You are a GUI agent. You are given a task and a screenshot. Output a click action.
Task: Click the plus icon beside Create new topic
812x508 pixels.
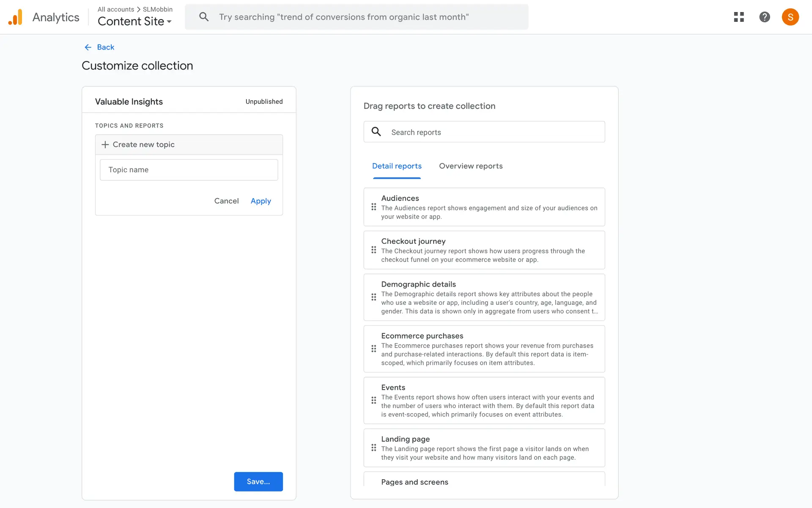[105, 145]
